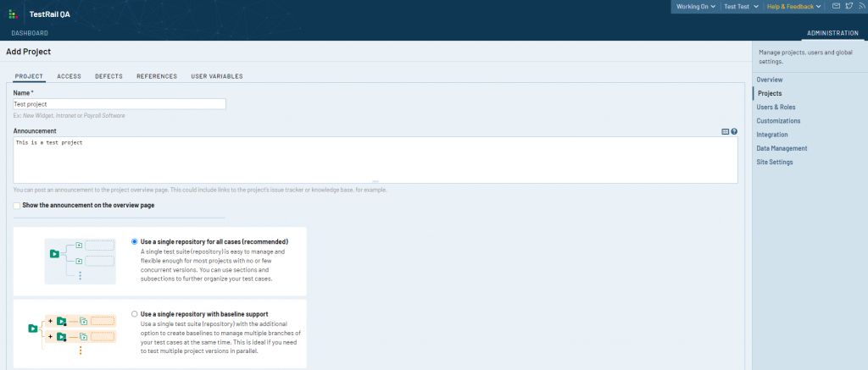Open the Administration navigation tab
The height and width of the screenshot is (370, 868).
pos(832,33)
